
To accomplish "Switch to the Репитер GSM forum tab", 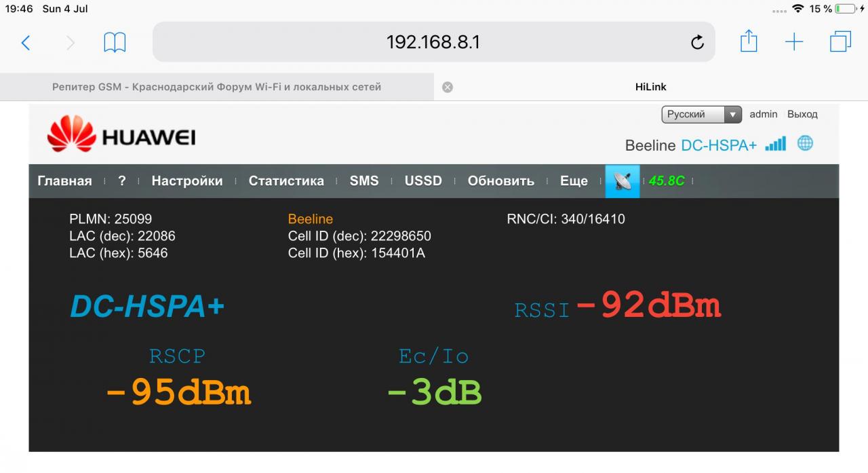I will click(216, 87).
